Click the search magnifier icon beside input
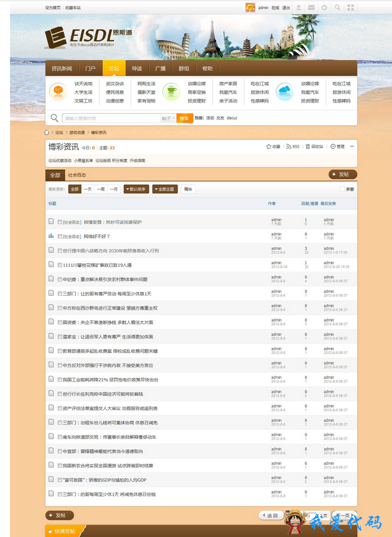The width and height of the screenshot is (392, 537). [x=54, y=118]
